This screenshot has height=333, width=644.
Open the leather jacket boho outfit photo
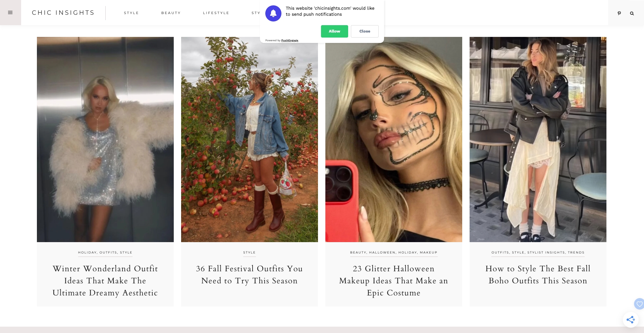(x=538, y=140)
